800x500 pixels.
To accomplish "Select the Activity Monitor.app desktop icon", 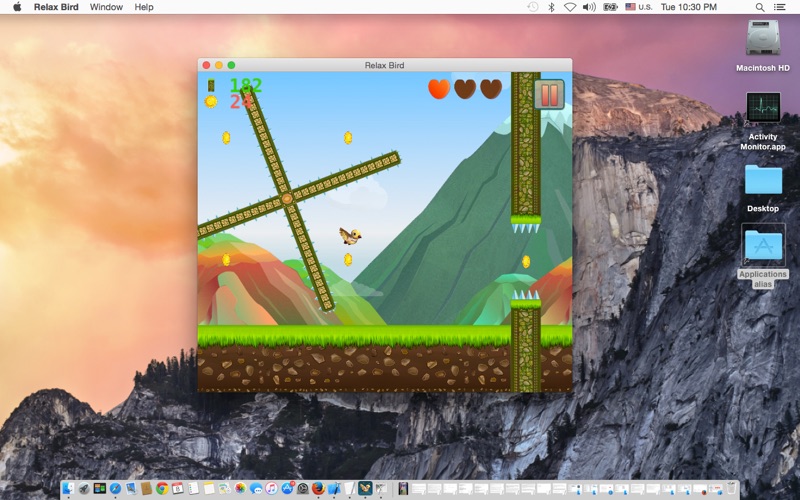I will click(x=762, y=109).
